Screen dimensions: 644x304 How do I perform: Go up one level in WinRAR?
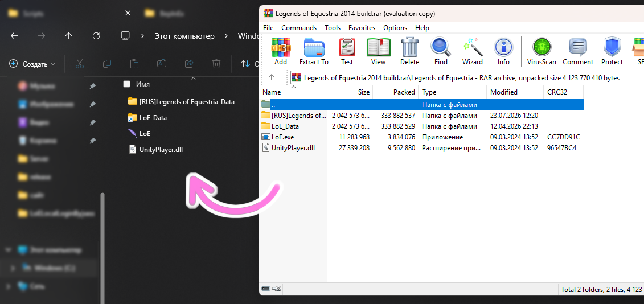pyautogui.click(x=272, y=77)
